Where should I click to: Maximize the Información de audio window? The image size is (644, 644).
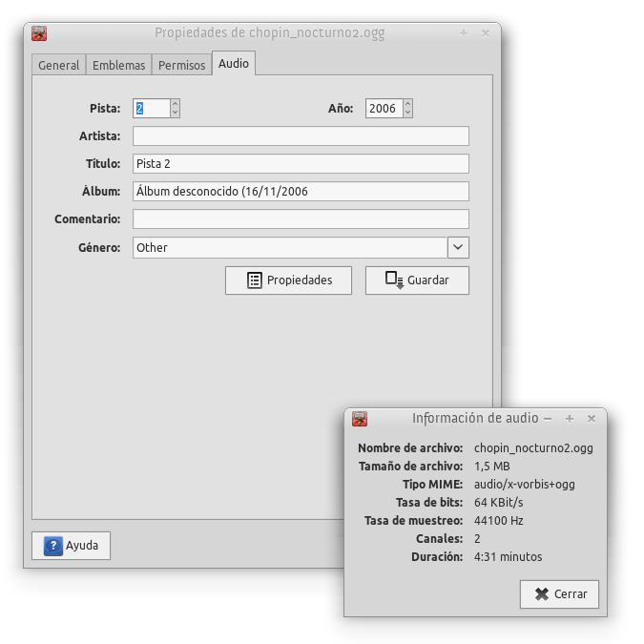570,419
